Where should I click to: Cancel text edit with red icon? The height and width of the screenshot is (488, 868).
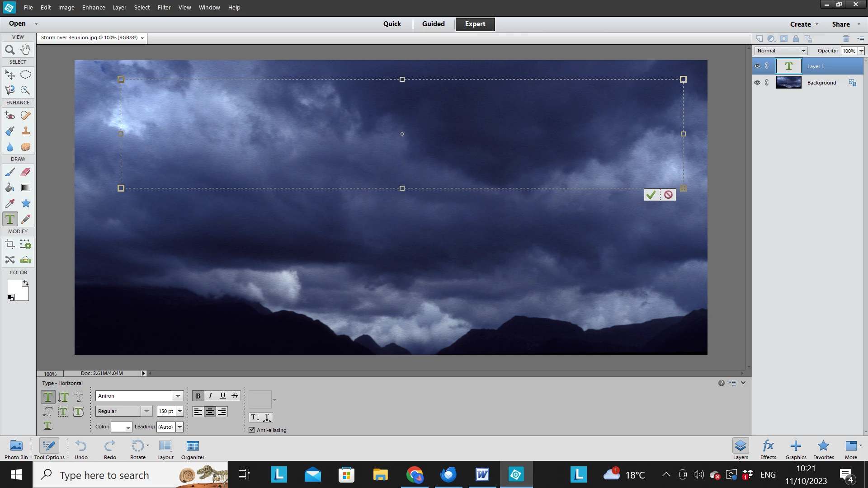pyautogui.click(x=668, y=195)
